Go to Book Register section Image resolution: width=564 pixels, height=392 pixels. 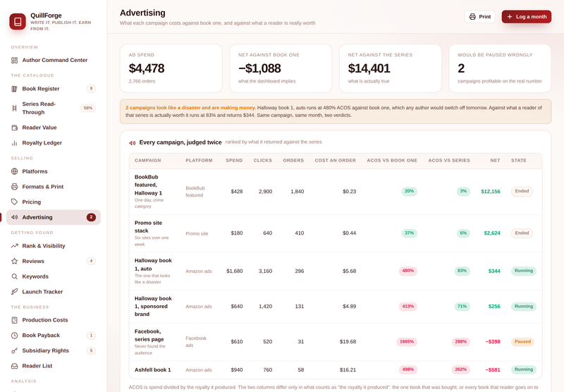click(x=54, y=89)
